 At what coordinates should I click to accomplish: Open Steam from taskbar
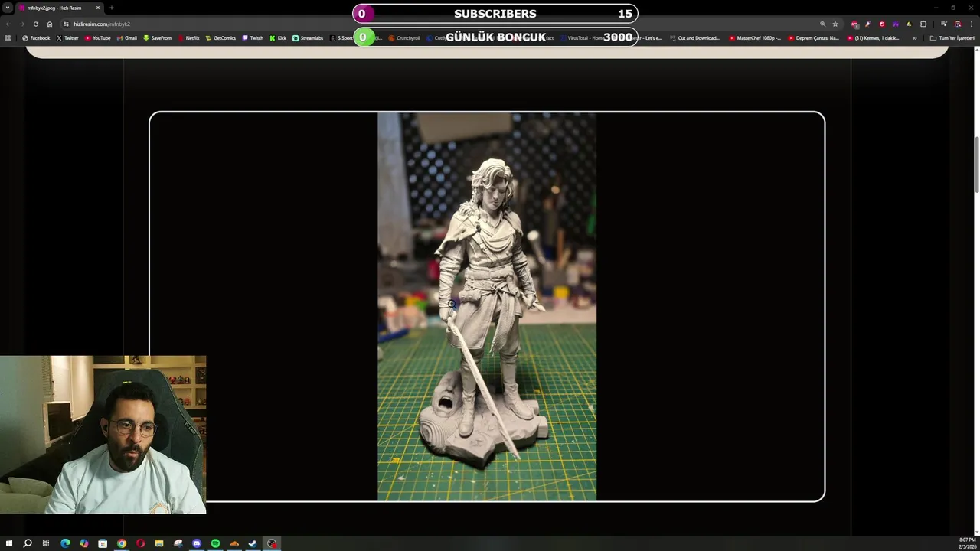click(x=253, y=543)
